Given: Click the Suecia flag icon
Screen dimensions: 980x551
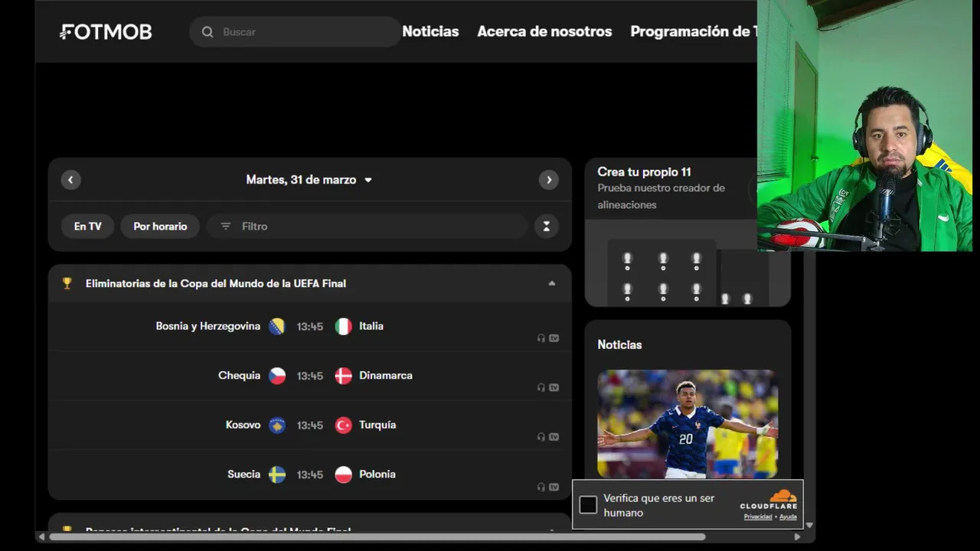Looking at the screenshot, I should 277,474.
